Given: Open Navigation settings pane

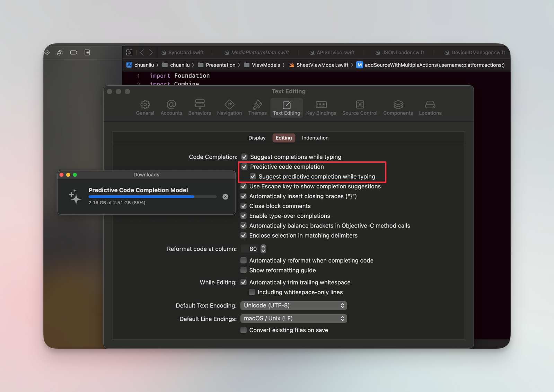Looking at the screenshot, I should (x=229, y=108).
